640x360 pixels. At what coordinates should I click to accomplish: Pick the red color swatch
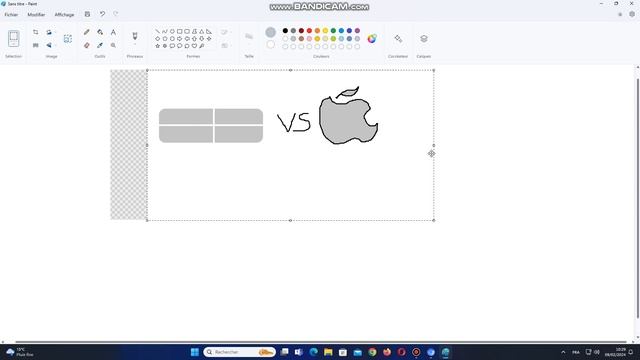(x=309, y=31)
